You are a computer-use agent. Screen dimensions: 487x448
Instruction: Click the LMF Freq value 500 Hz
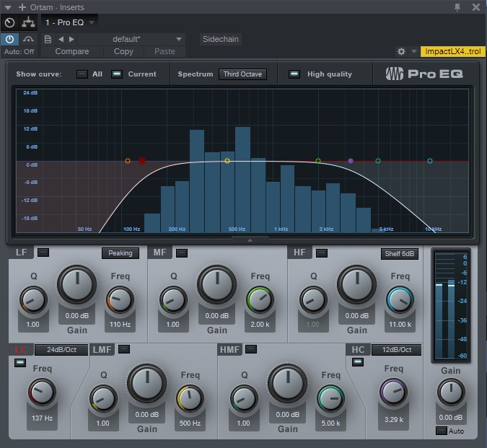[190, 423]
